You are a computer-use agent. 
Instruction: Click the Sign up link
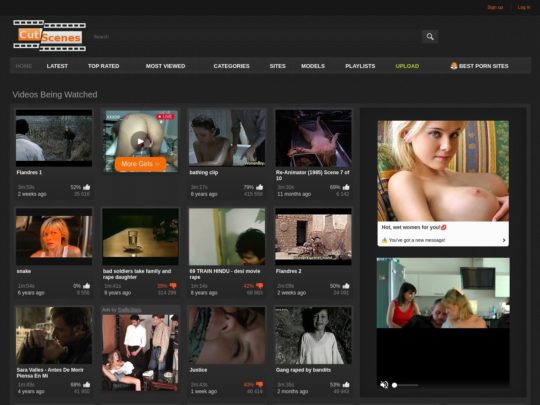pos(495,7)
